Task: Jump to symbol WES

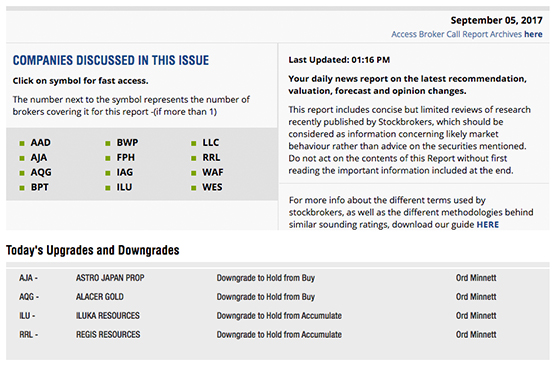Action: pos(212,187)
